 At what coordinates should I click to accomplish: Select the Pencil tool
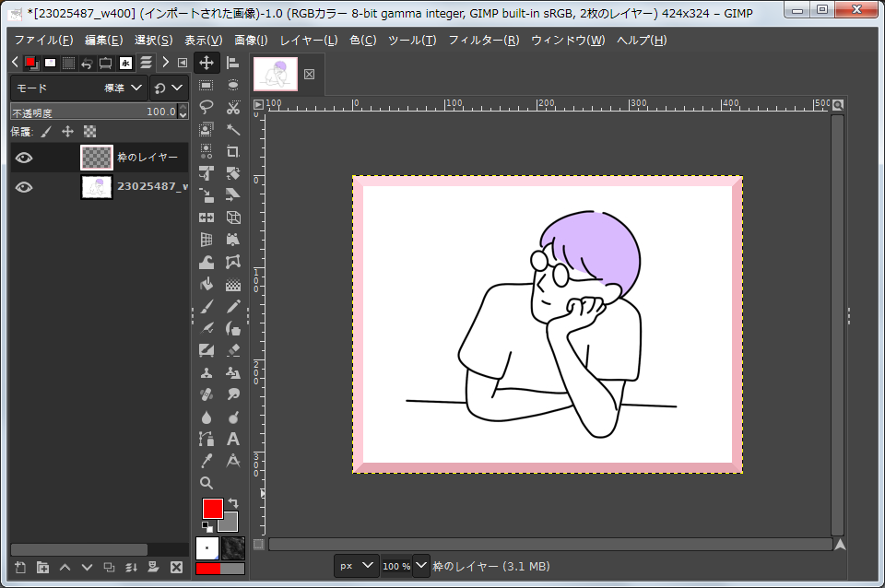[x=232, y=306]
